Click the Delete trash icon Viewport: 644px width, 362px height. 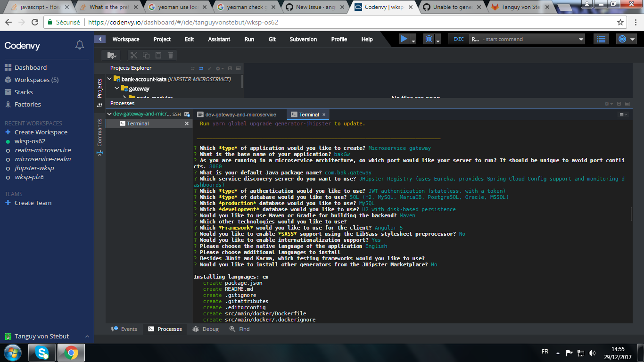[x=171, y=55]
